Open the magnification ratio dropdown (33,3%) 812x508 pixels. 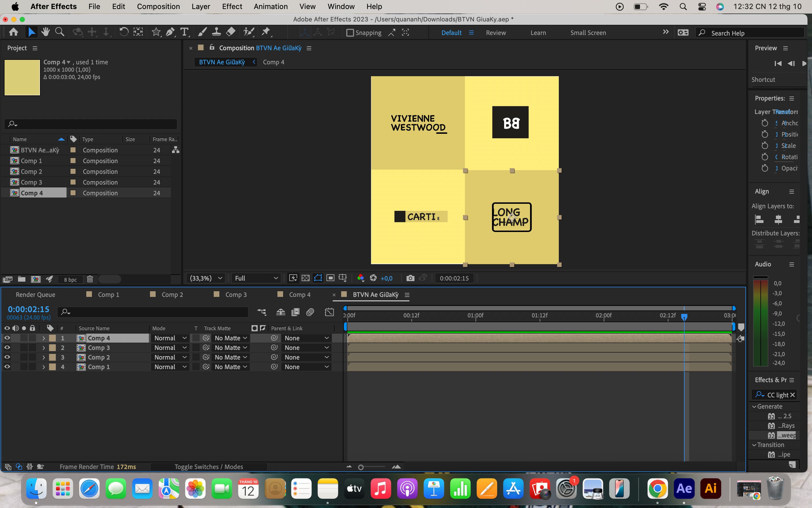(206, 278)
